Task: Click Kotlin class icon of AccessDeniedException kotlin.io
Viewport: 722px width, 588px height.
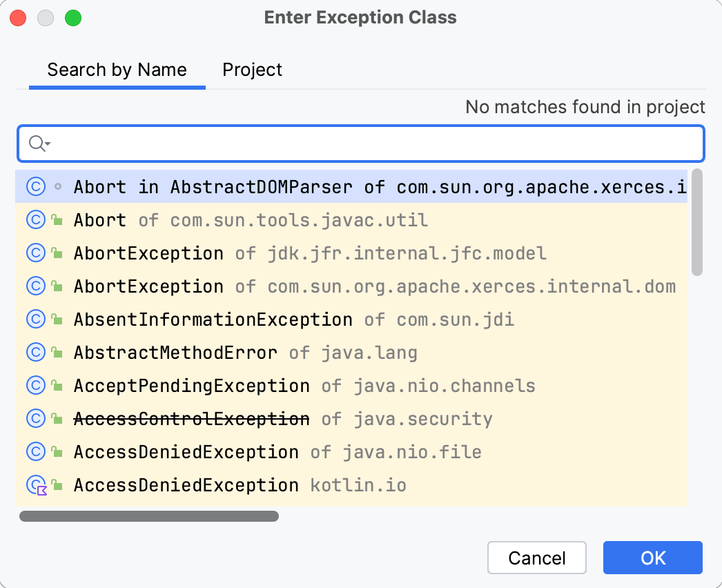Action: pyautogui.click(x=37, y=485)
